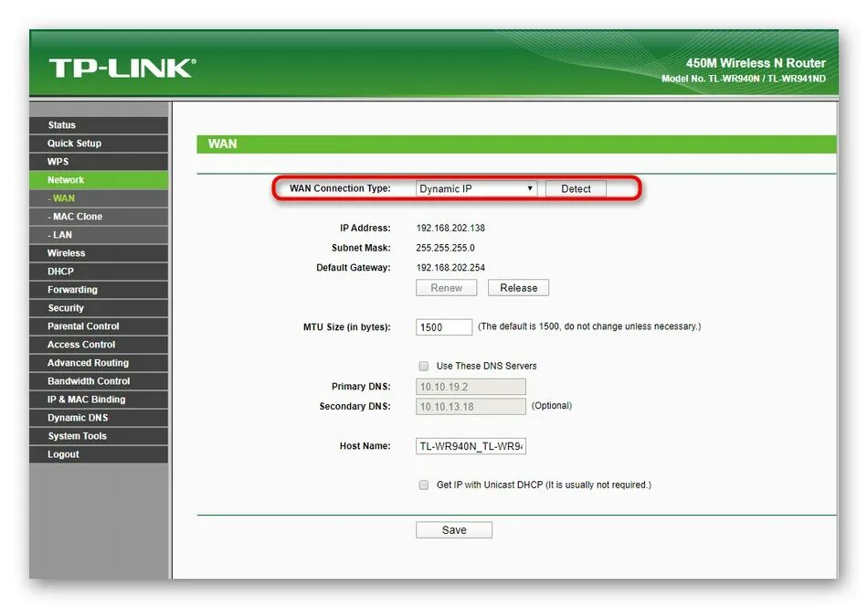Click IP address 192.168.202.138 text

click(450, 229)
